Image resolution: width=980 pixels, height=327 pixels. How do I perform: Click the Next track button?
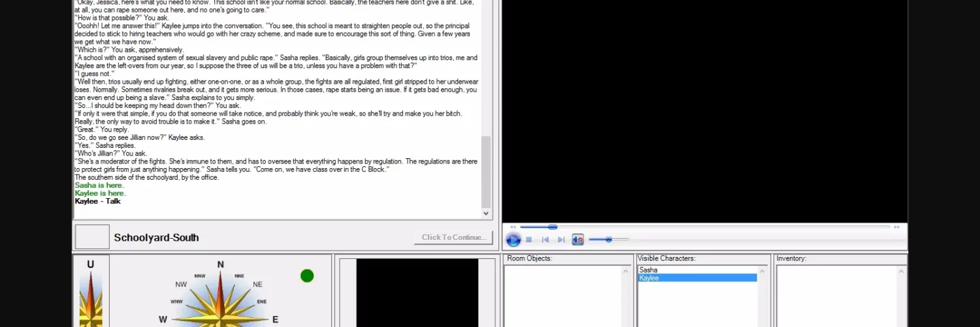(x=561, y=240)
